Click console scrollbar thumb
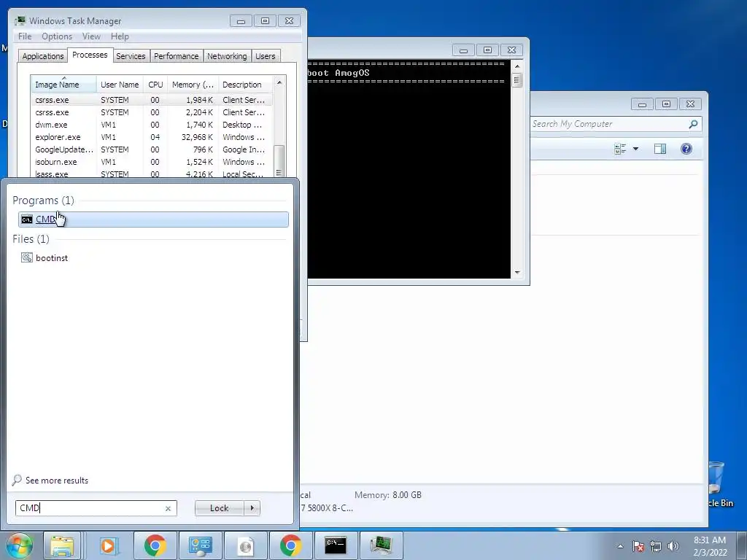The image size is (747, 560). 517,80
